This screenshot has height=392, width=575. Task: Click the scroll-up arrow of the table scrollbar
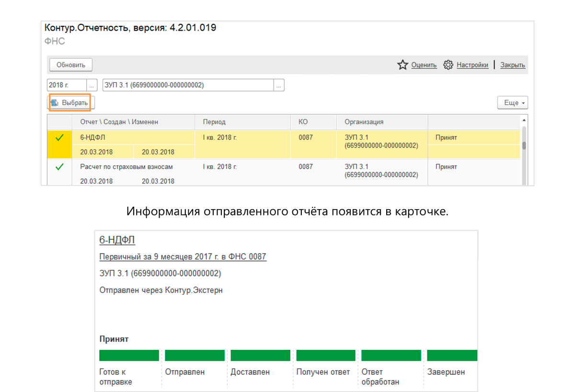tap(524, 120)
